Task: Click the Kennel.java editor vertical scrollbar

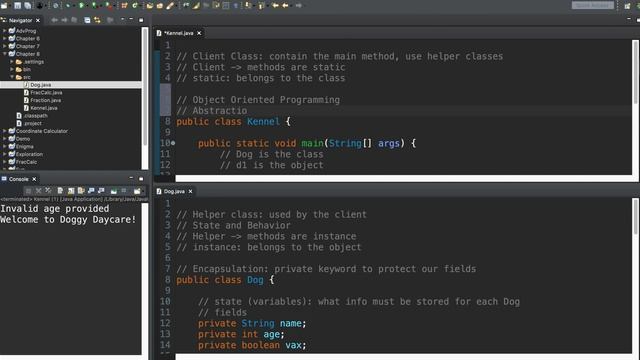Action: pyautogui.click(x=636, y=72)
